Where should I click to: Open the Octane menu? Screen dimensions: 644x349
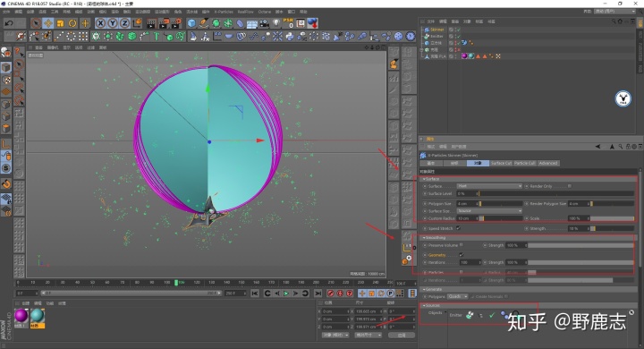tap(265, 12)
